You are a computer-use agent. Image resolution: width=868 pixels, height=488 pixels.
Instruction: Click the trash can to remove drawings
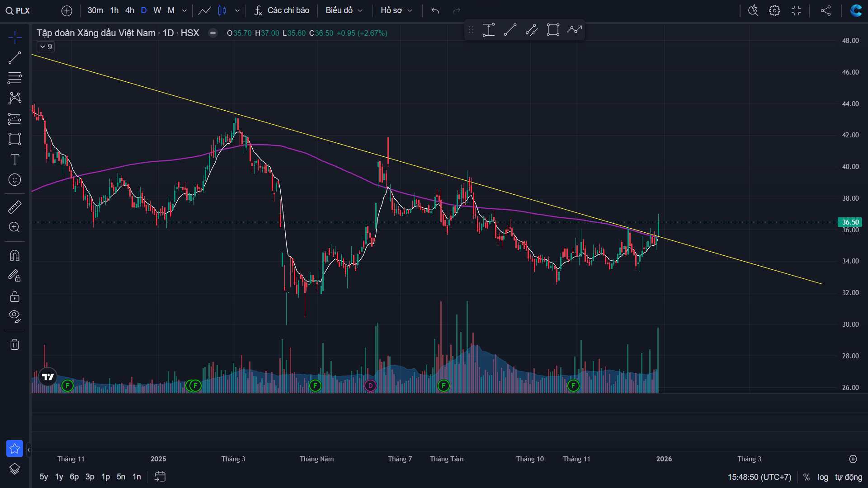pyautogui.click(x=14, y=344)
